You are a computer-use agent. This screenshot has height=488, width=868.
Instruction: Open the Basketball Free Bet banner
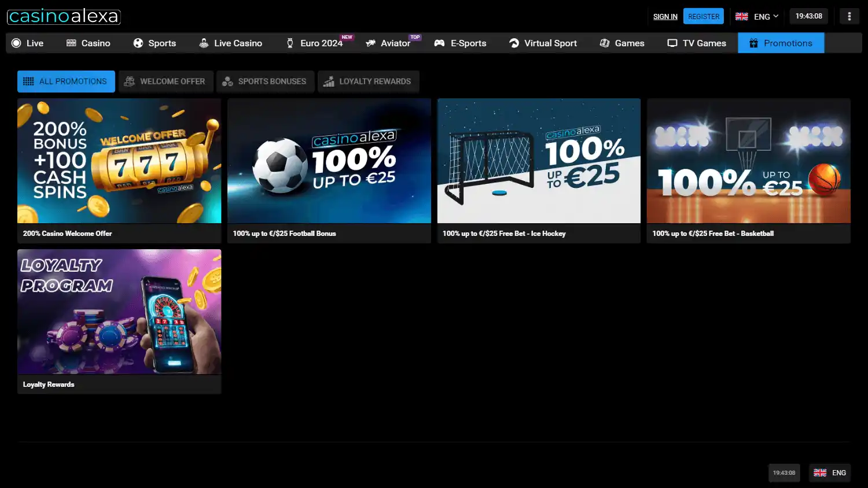point(749,161)
